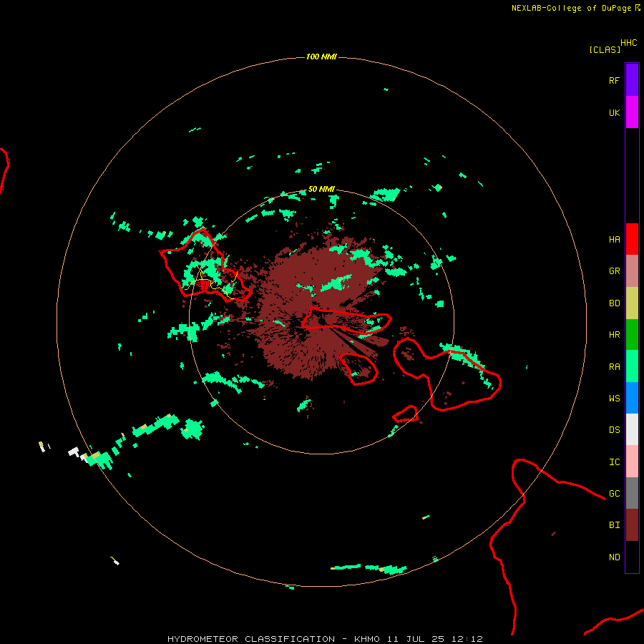Click the DS legend label
The width and height of the screenshot is (644, 644).
pos(614,430)
